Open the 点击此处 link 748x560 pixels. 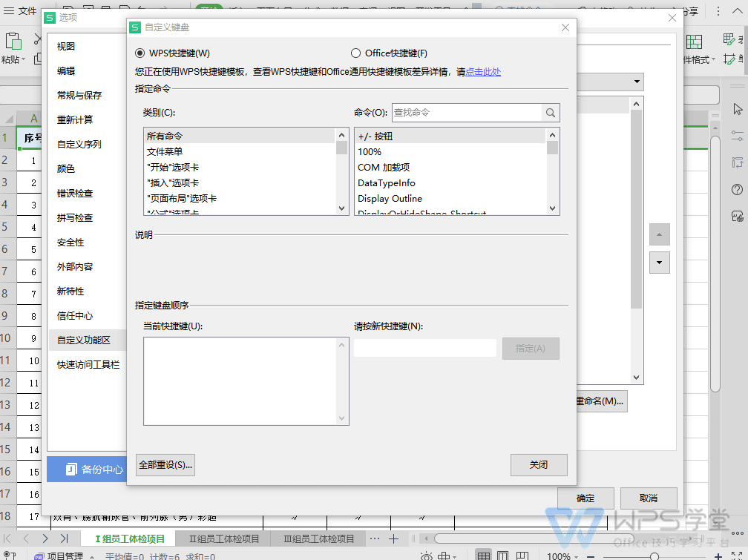point(483,71)
